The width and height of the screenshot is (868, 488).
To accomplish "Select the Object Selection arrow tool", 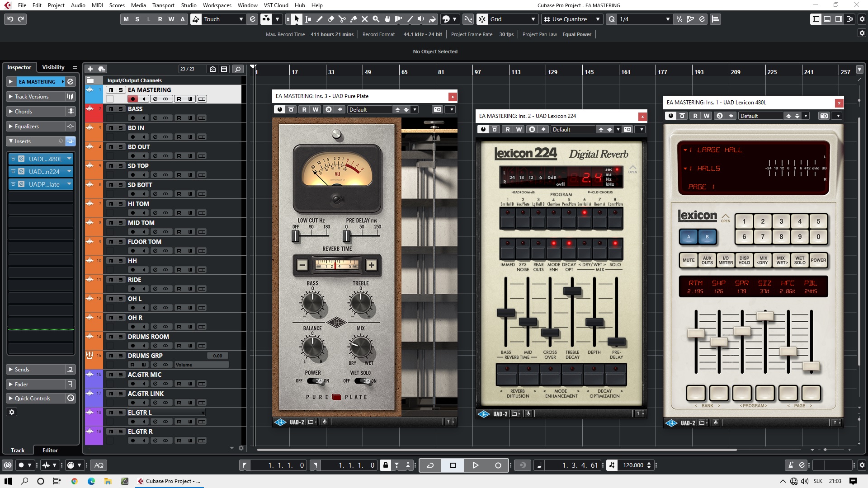I will tap(297, 19).
